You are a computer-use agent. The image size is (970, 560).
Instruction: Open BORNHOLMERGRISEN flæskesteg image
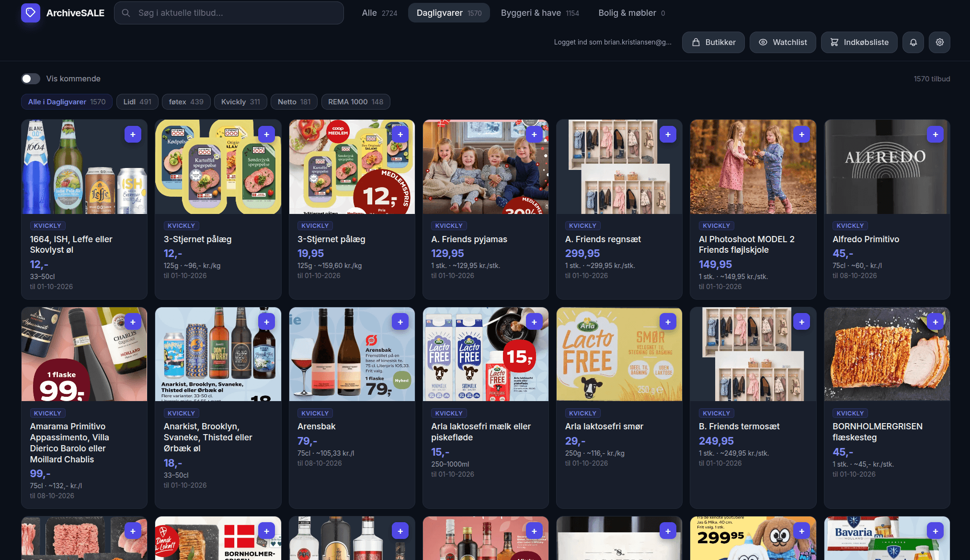pos(887,354)
